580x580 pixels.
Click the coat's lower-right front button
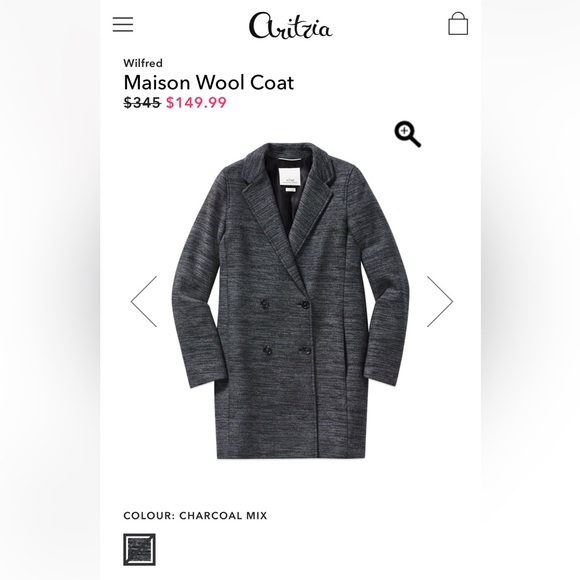pyautogui.click(x=305, y=351)
